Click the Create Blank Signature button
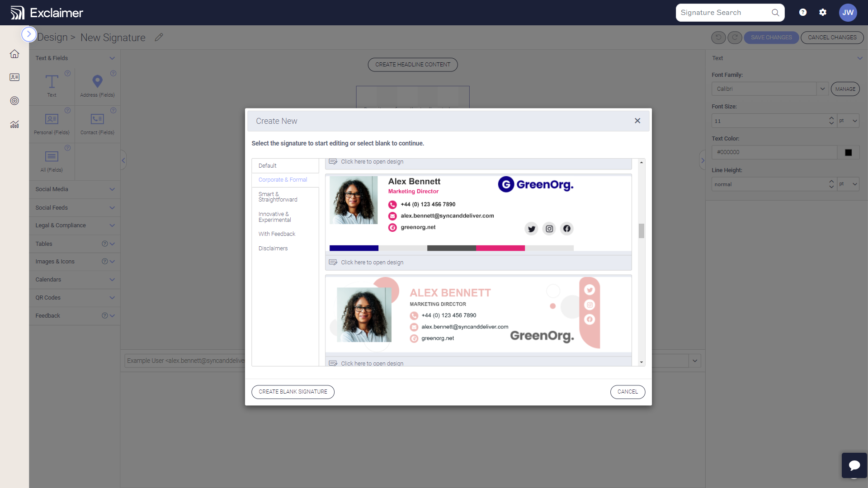Image resolution: width=868 pixels, height=488 pixels. tap(292, 391)
